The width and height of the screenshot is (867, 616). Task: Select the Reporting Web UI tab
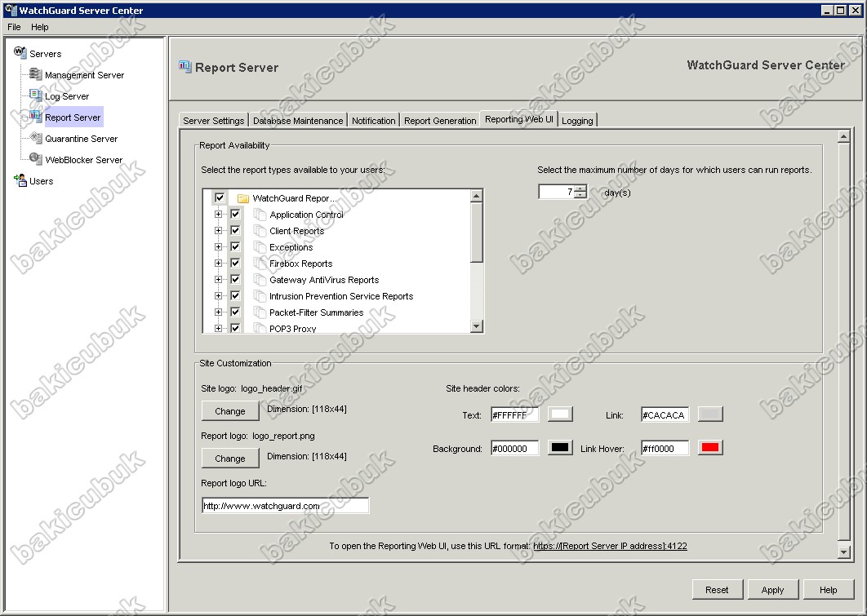point(519,119)
